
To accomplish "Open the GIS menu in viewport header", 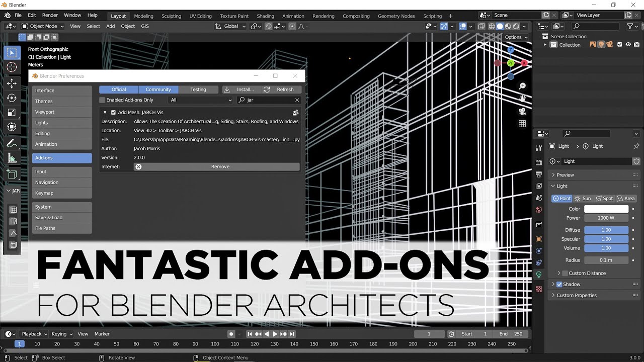I will tap(145, 26).
